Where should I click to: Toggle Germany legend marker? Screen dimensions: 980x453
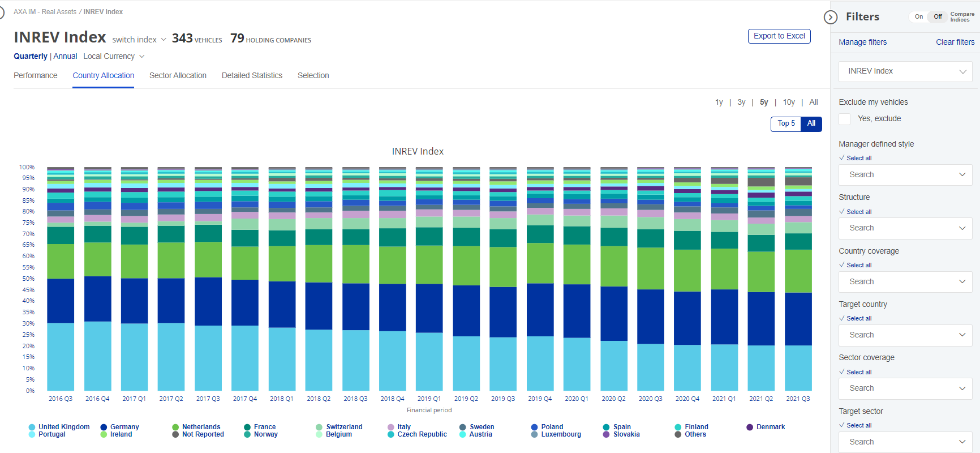coord(104,428)
